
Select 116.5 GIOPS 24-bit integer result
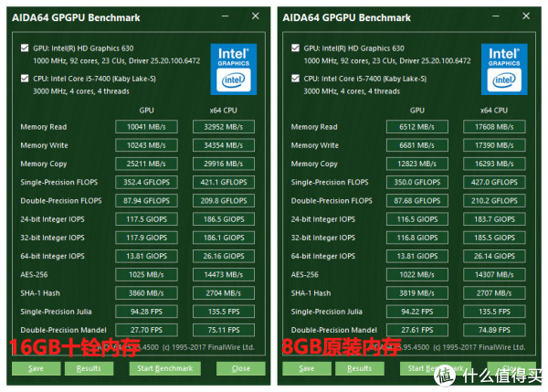point(417,219)
